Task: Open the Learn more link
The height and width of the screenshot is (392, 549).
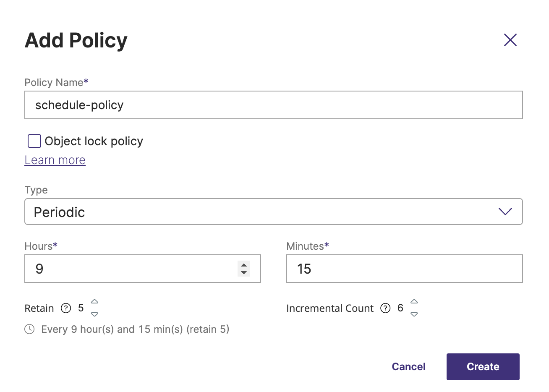Action: [x=55, y=160]
